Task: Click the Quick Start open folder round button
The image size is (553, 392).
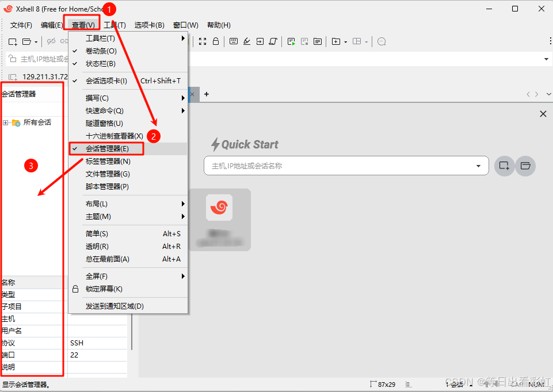Action: [525, 166]
